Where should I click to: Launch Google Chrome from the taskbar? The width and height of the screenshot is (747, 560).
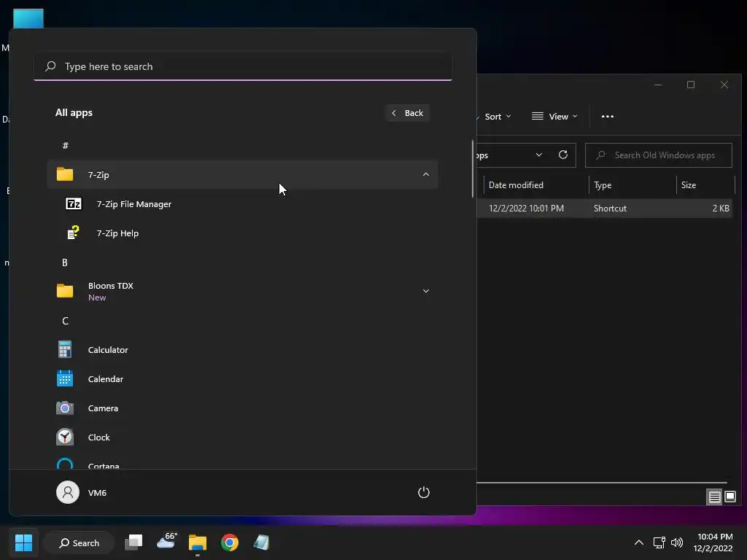coord(230,542)
